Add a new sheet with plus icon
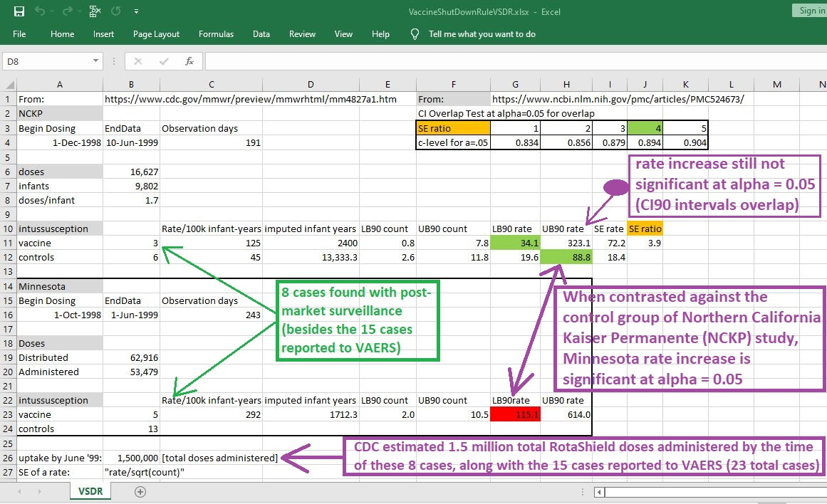This screenshot has width=827, height=504. (140, 492)
